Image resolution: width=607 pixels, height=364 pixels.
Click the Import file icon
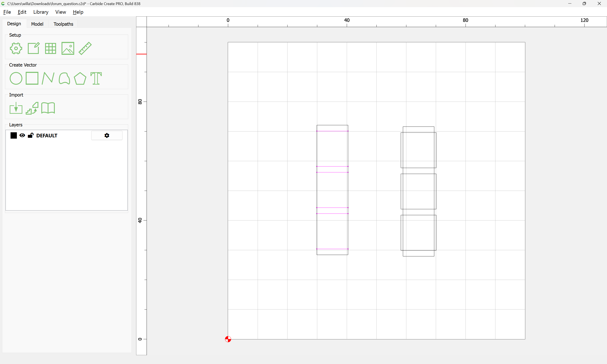point(16,108)
